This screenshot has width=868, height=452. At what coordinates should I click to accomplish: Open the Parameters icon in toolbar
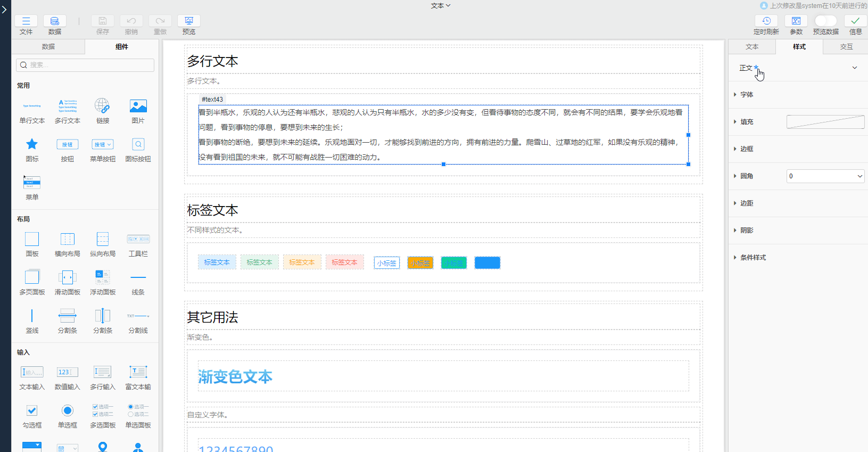click(x=796, y=21)
